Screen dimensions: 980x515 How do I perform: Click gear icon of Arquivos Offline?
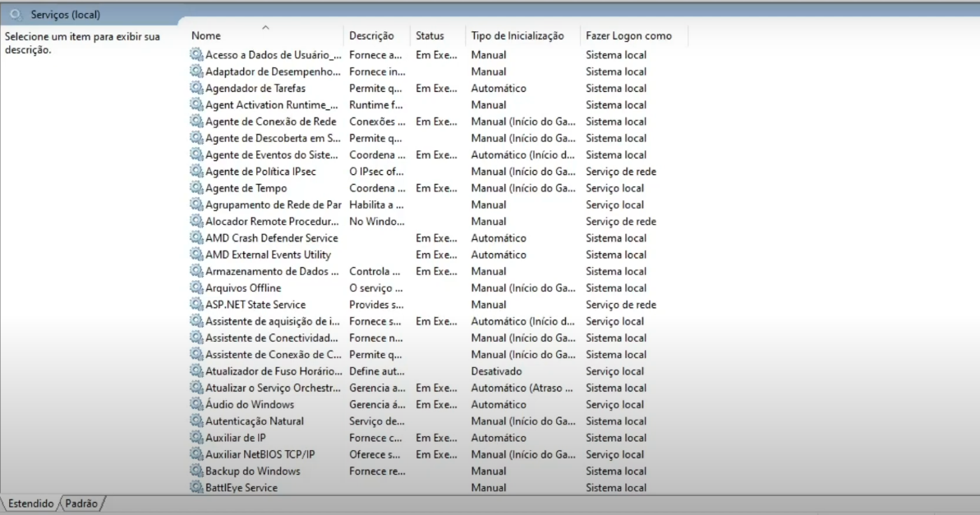click(x=196, y=288)
